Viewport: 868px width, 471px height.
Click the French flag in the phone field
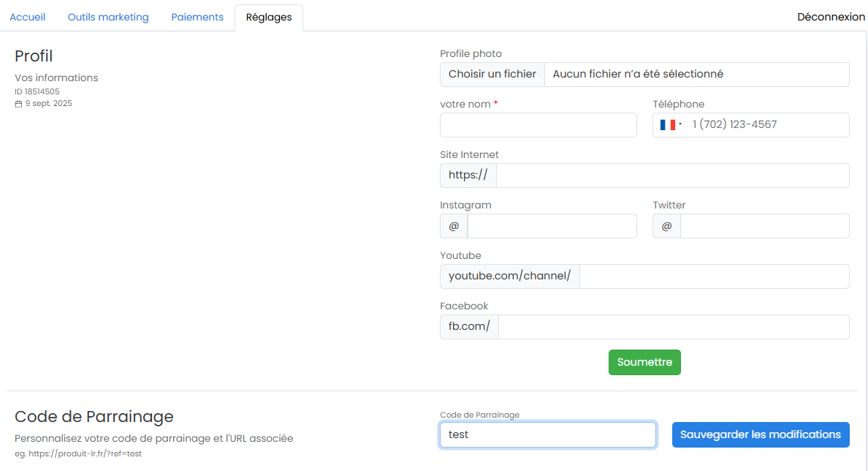669,124
